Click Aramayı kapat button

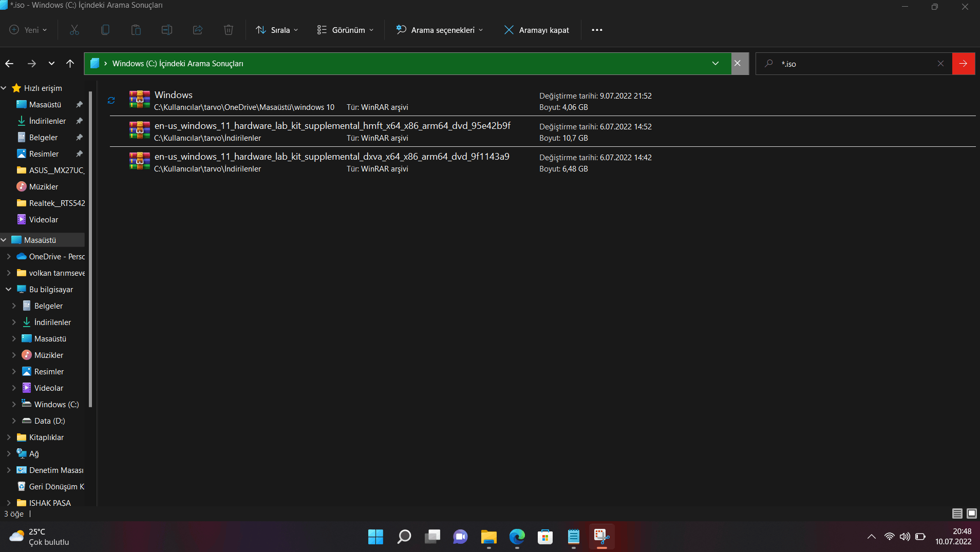536,30
